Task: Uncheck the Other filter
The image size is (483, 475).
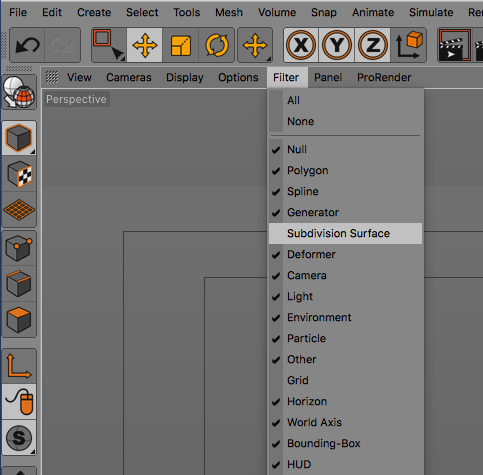Action: pos(345,359)
